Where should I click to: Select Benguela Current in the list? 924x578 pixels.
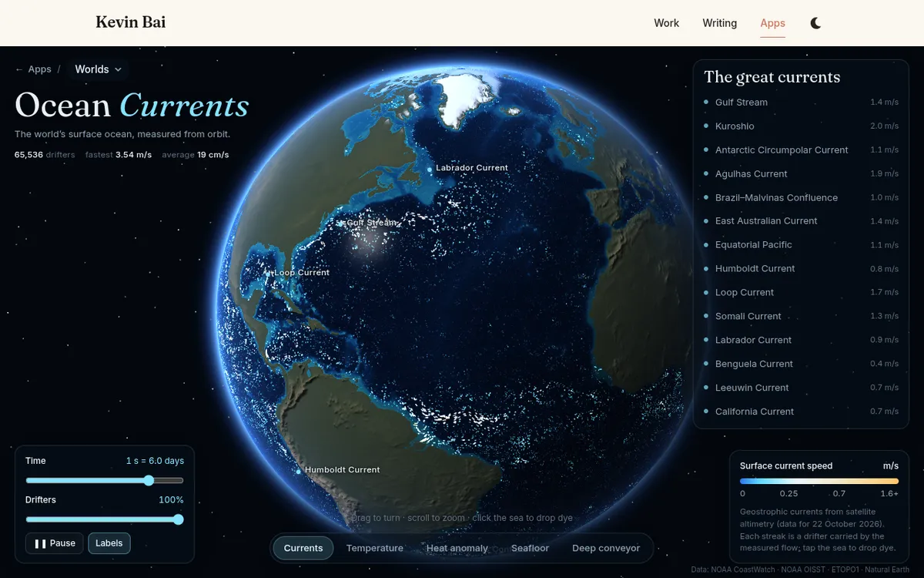801,364
